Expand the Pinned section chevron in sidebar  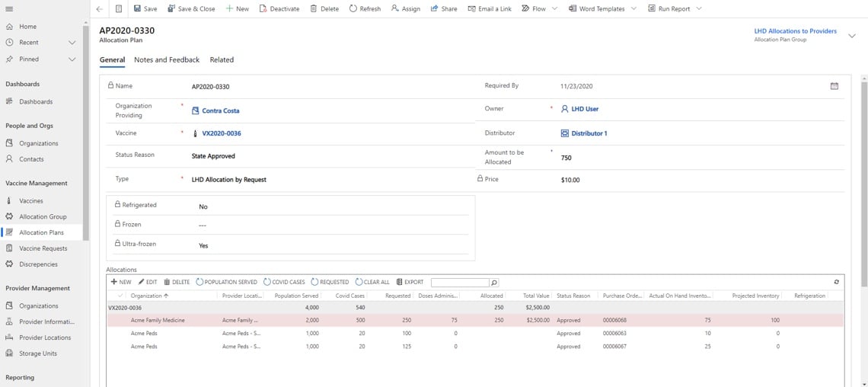click(x=72, y=59)
